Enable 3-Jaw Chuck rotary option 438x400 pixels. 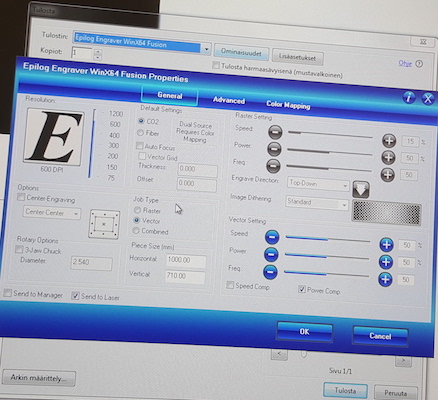19,249
